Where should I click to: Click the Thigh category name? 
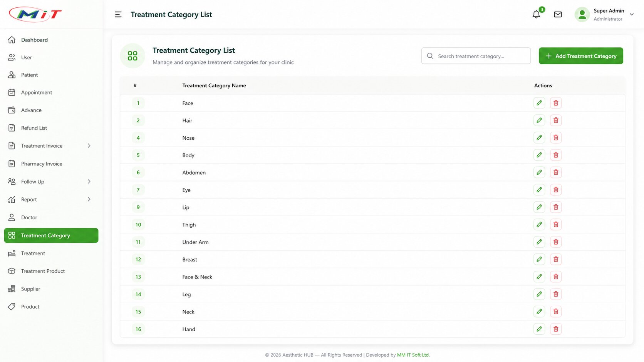(x=189, y=225)
